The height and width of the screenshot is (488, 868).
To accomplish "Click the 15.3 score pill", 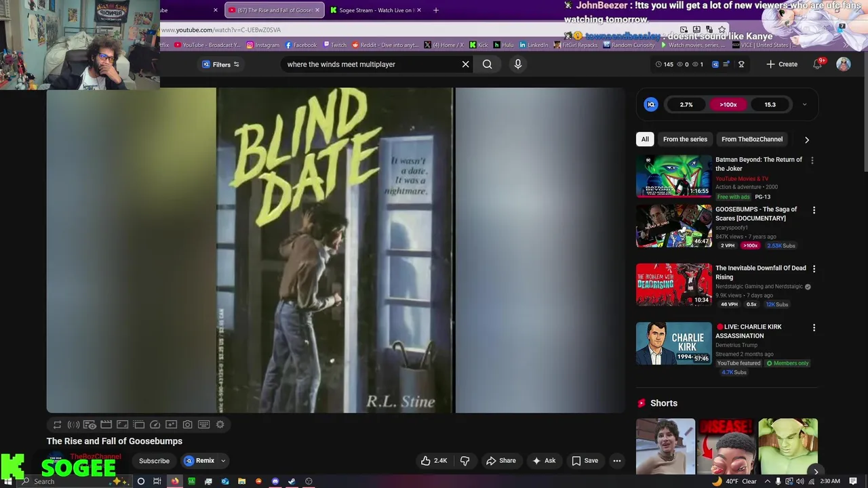I will pos(770,104).
